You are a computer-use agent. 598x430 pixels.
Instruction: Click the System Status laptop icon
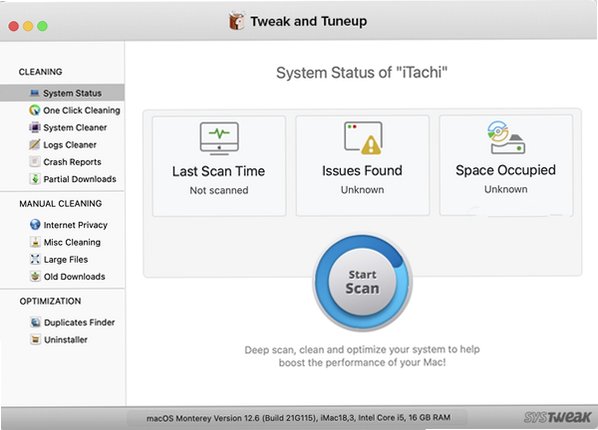pos(35,93)
